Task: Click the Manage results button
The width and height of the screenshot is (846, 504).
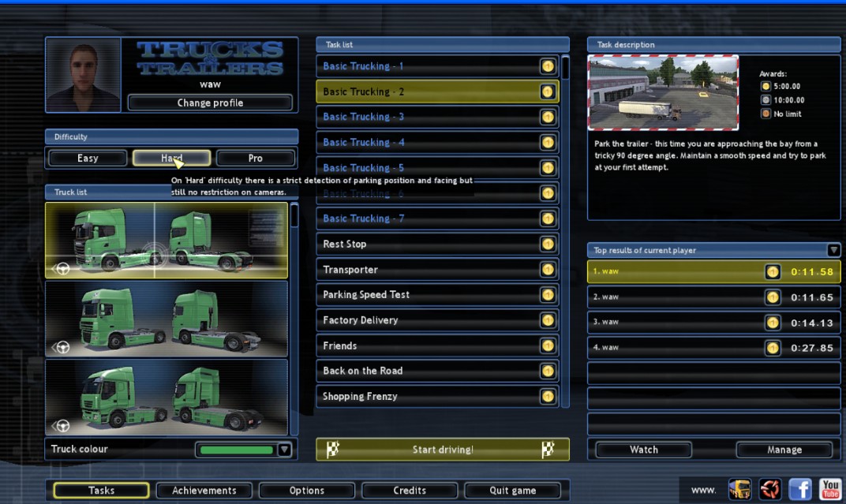Action: coord(784,450)
